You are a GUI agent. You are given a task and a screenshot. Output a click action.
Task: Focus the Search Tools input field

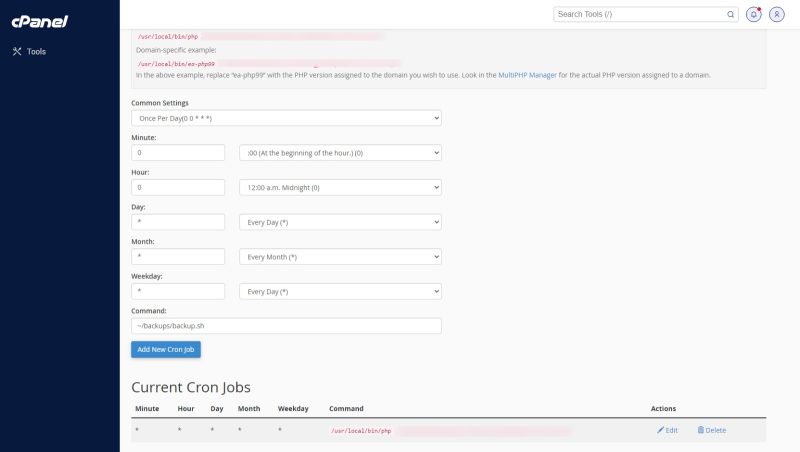click(640, 15)
